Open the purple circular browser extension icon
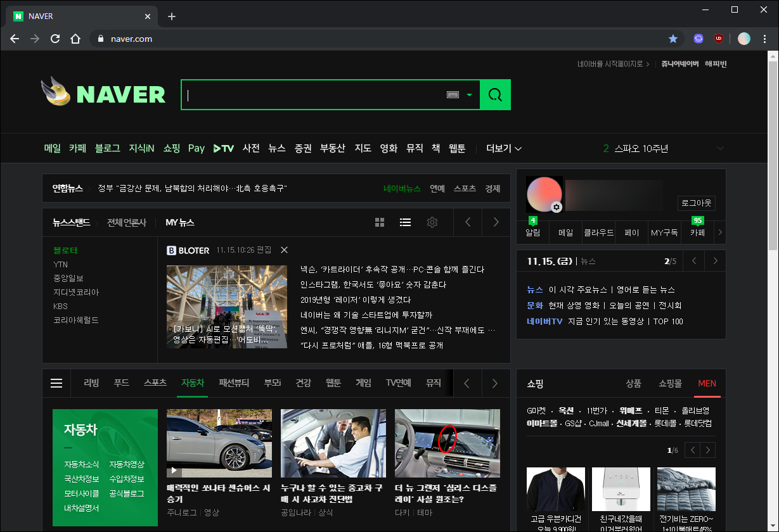Viewport: 779px width, 532px height. coord(699,39)
